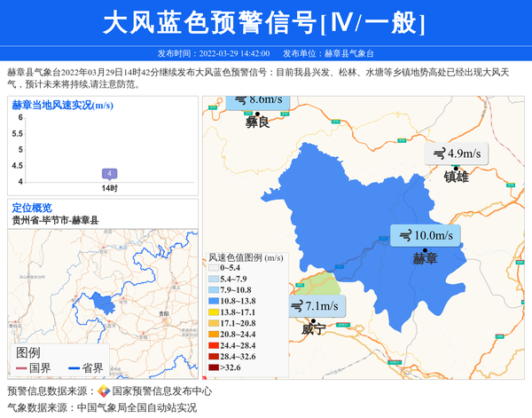This screenshot has height=418, width=532.
Task: Click the 14时 wind speed bar labeled 4
Action: click(109, 174)
